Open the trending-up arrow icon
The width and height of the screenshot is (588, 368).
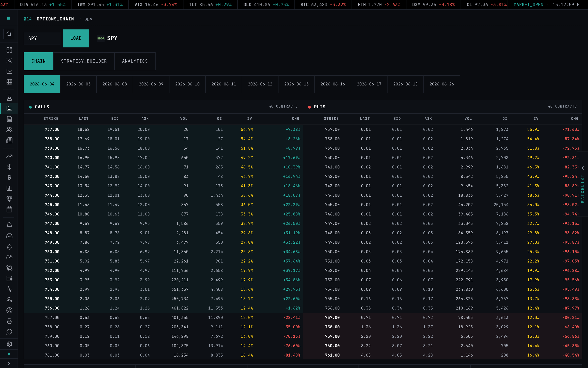[9, 156]
